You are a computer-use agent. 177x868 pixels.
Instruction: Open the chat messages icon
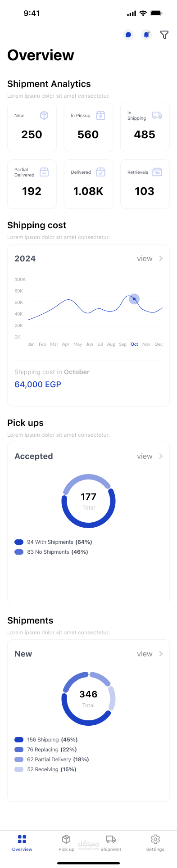tap(128, 35)
